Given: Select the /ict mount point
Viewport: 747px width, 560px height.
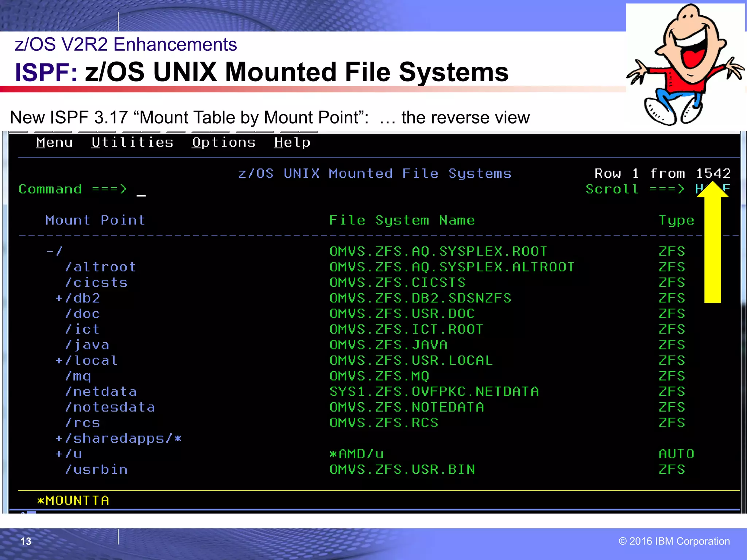Looking at the screenshot, I should 82,329.
